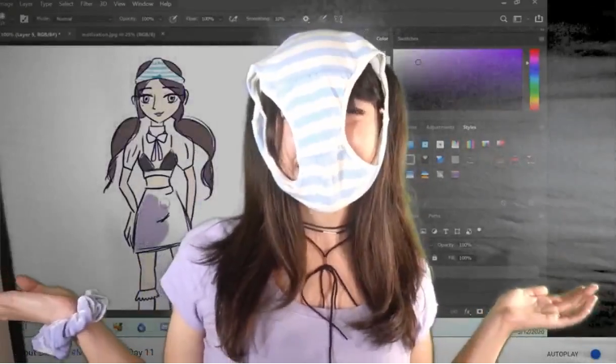616x364 pixels.
Task: Open the Filter menu
Action: [86, 4]
